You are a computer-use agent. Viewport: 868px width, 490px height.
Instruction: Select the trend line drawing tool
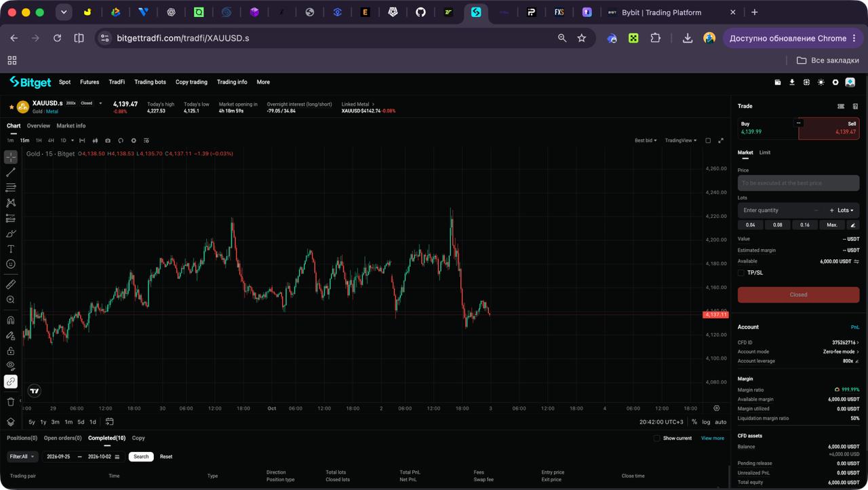coord(11,172)
